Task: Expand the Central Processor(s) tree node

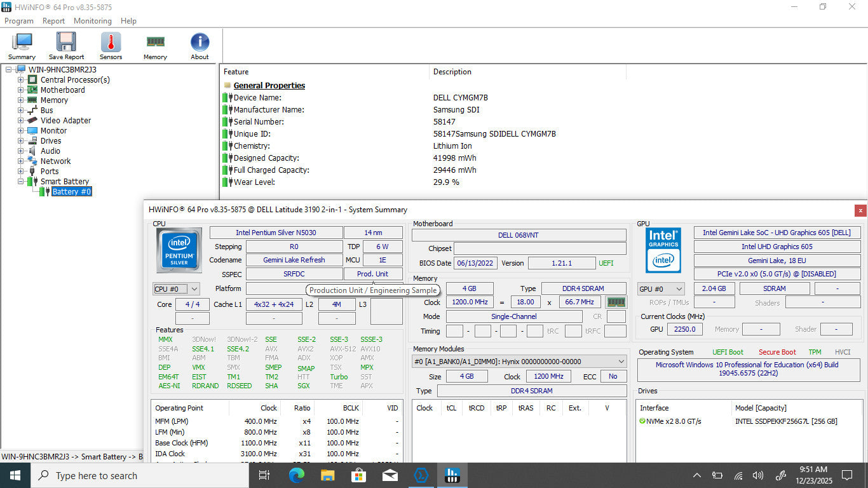Action: click(20, 80)
